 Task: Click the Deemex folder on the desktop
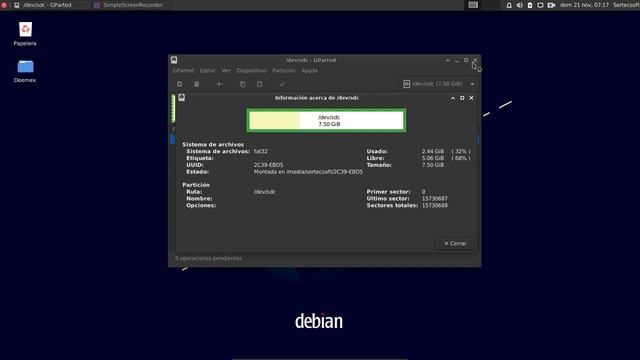pos(25,71)
